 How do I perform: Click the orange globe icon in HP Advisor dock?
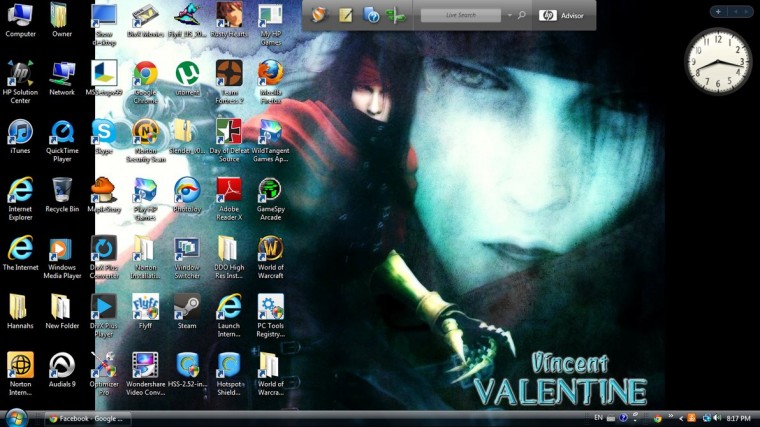319,15
